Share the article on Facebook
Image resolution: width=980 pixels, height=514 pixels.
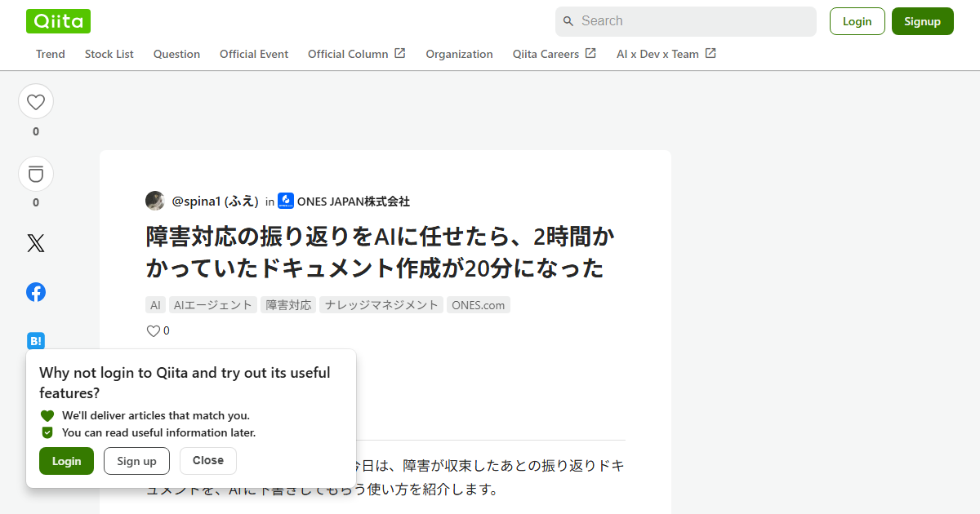click(36, 292)
